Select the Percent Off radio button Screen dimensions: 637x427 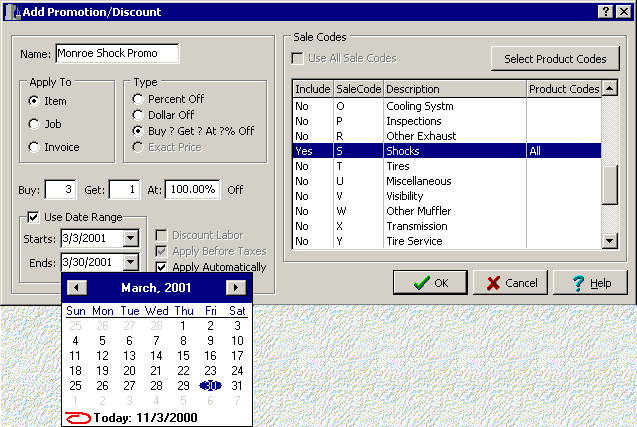[x=139, y=100]
